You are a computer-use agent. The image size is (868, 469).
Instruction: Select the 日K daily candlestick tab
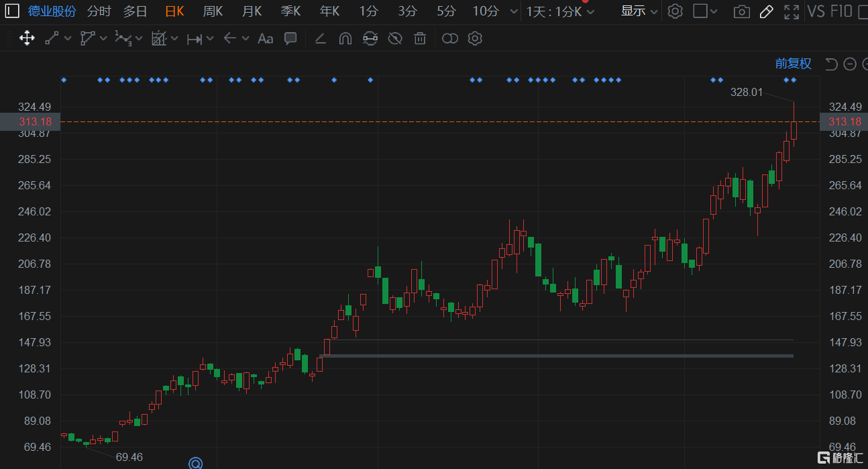tap(174, 11)
